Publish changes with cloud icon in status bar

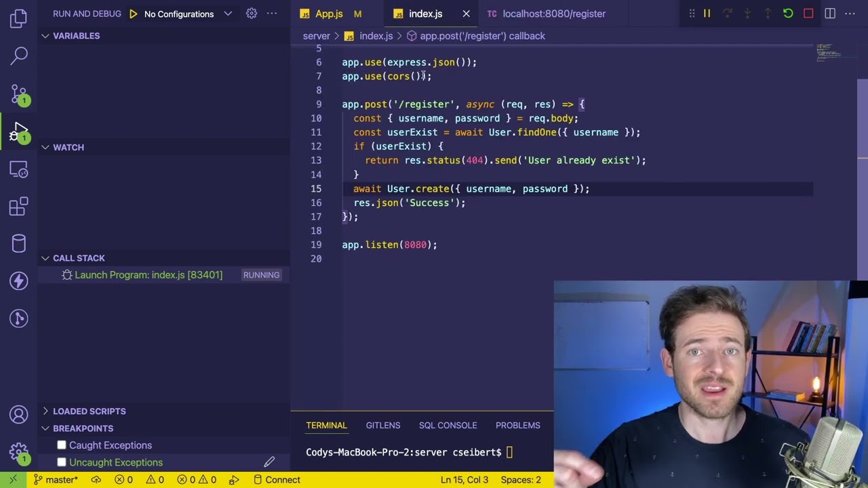click(x=96, y=480)
